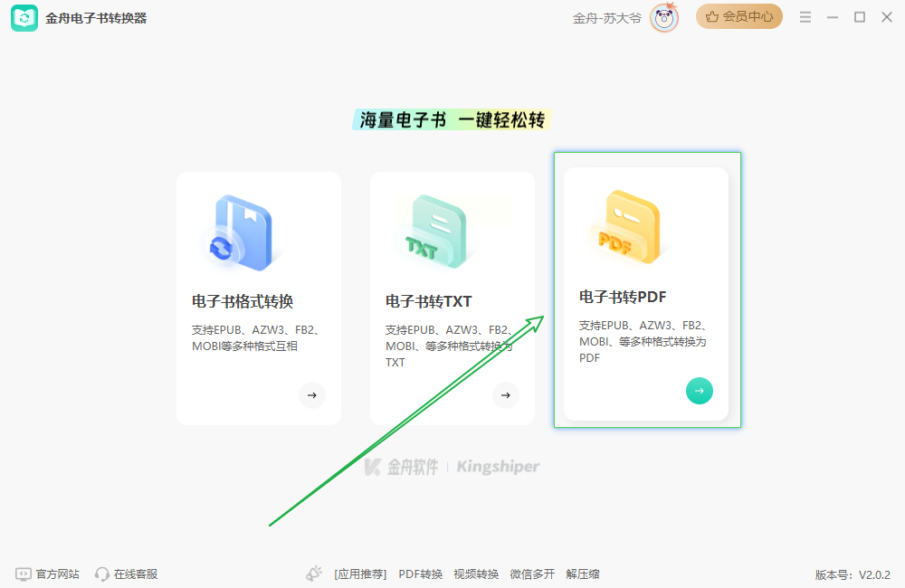Click the 电子书格式转换 description text

coord(256,338)
